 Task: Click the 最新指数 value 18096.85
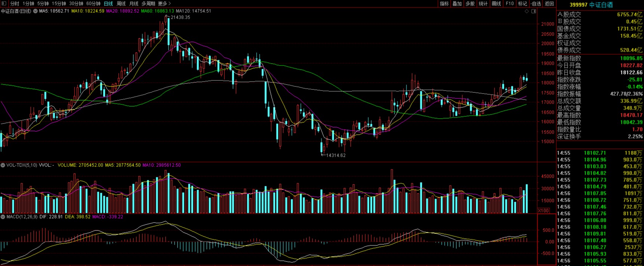631,58
